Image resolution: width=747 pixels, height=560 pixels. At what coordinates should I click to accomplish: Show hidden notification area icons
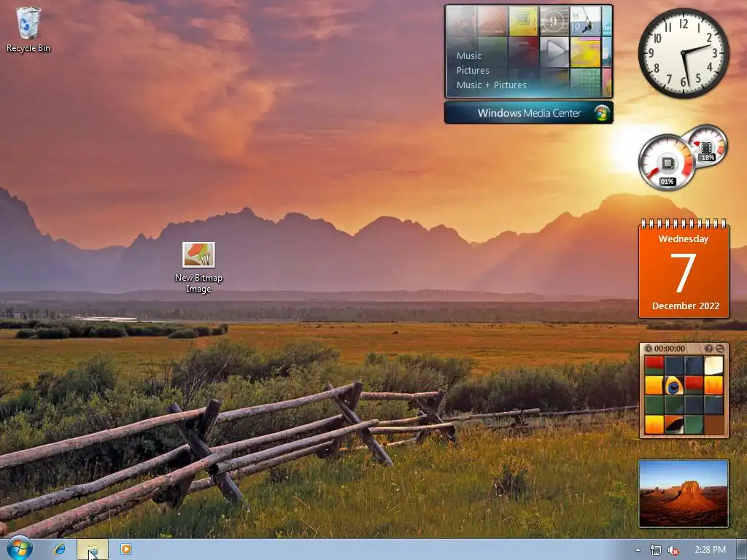638,550
